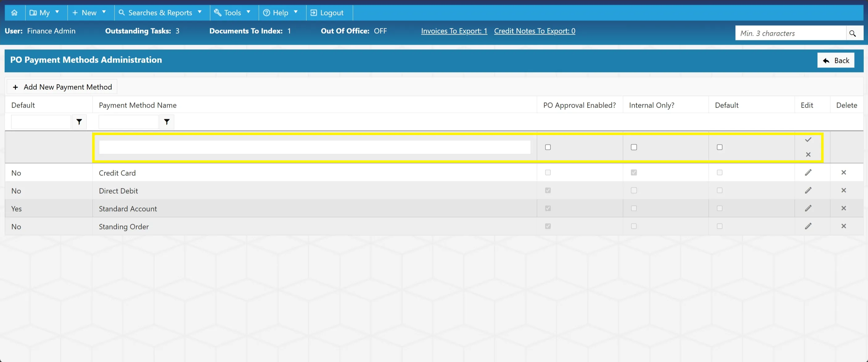Click Documents To Index count
This screenshot has width=868, height=362.
tap(289, 31)
